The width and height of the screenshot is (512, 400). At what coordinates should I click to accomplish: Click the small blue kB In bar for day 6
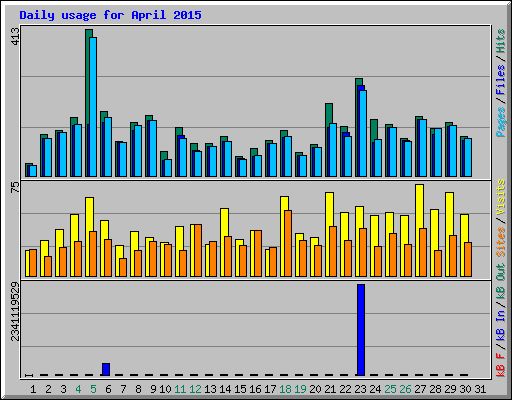(x=106, y=369)
